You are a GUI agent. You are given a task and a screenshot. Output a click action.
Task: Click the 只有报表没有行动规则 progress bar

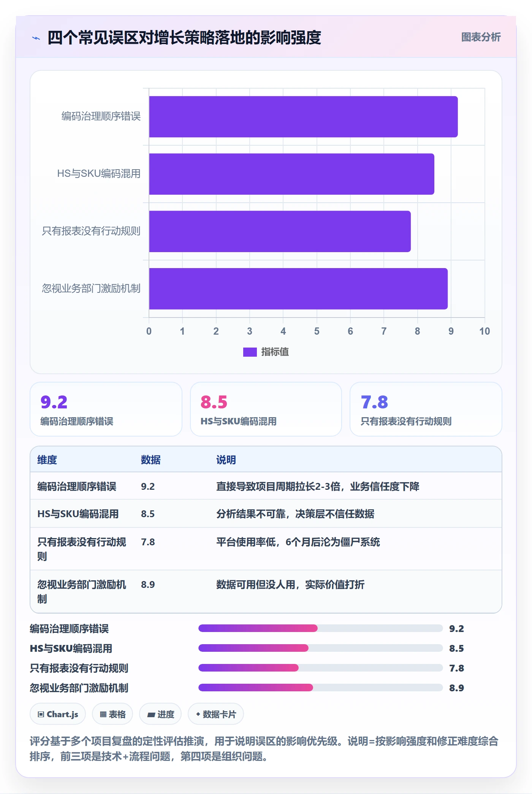pyautogui.click(x=320, y=668)
